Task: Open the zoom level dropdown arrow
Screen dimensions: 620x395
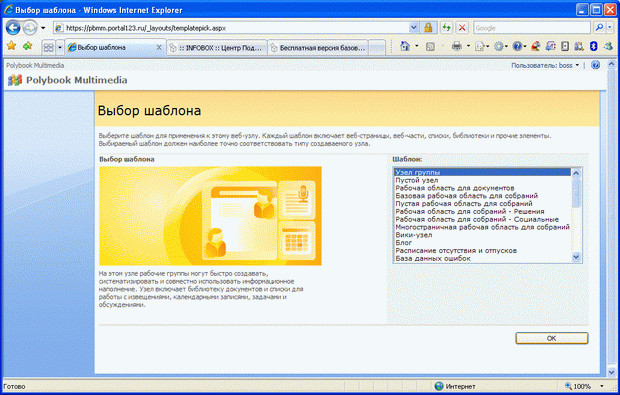Action: 602,386
